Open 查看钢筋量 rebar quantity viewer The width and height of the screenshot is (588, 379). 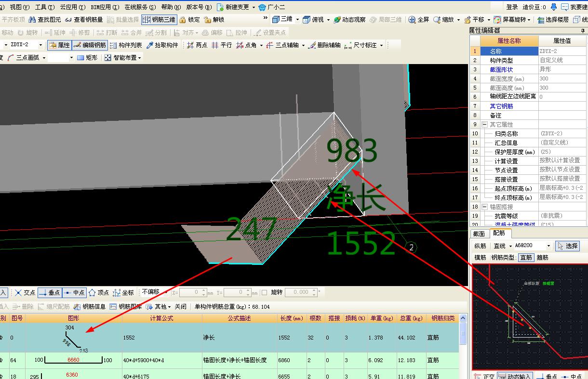point(69,20)
